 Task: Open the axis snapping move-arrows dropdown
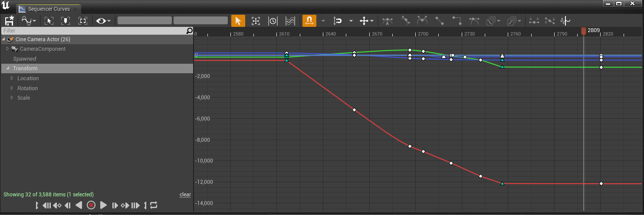click(x=367, y=20)
